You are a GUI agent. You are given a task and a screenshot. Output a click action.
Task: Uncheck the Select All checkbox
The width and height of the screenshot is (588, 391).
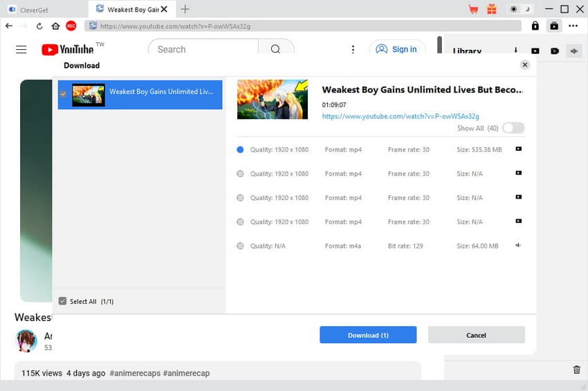point(63,302)
